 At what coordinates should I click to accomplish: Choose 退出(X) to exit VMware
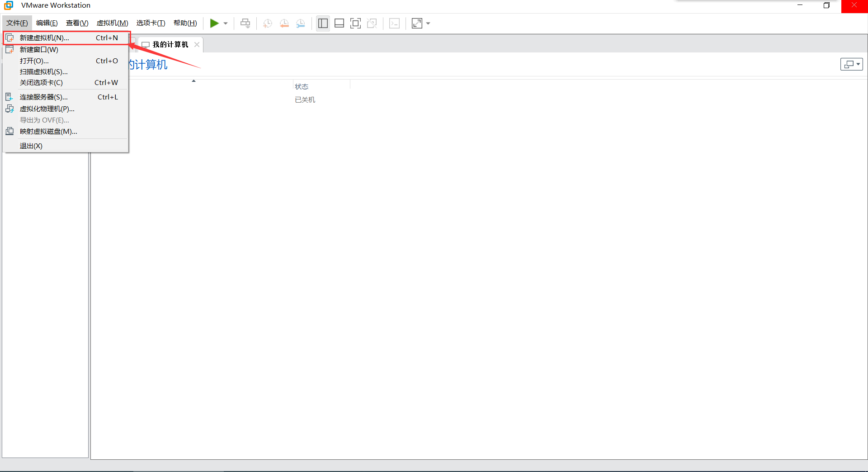[x=66, y=146]
